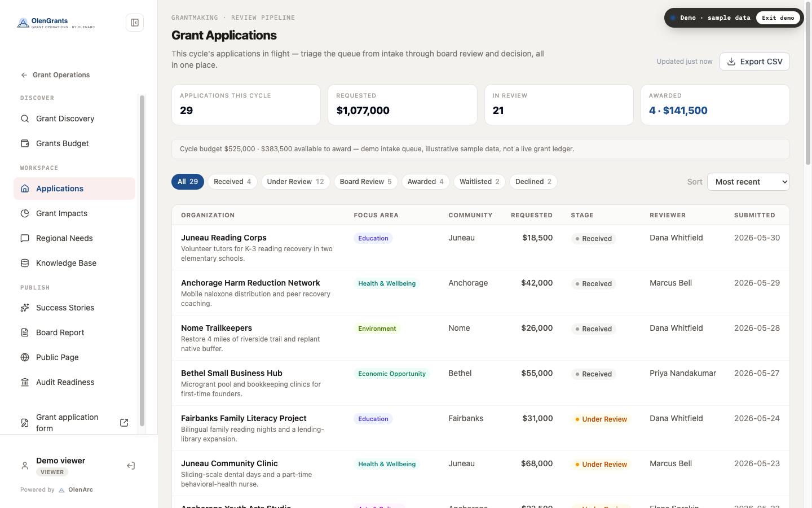Click the external link icon beside Grant application form
This screenshot has height=508, width=812.
[x=124, y=423]
